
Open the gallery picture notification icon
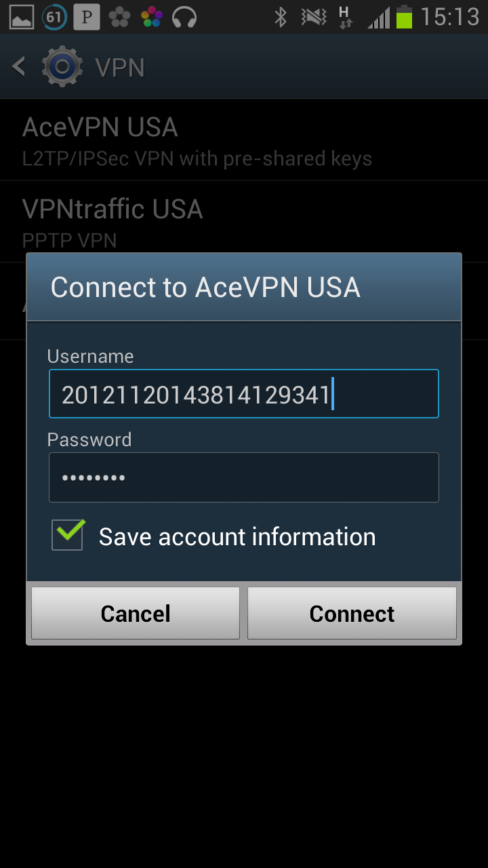(x=22, y=17)
